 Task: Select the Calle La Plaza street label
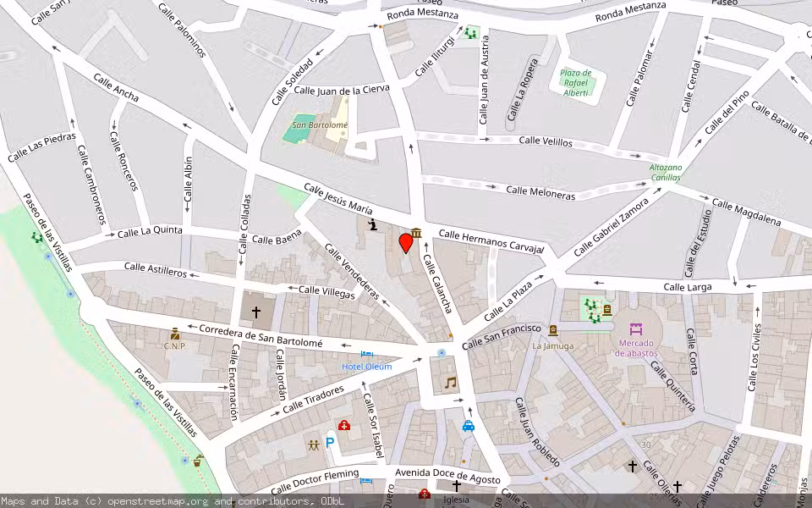(508, 301)
